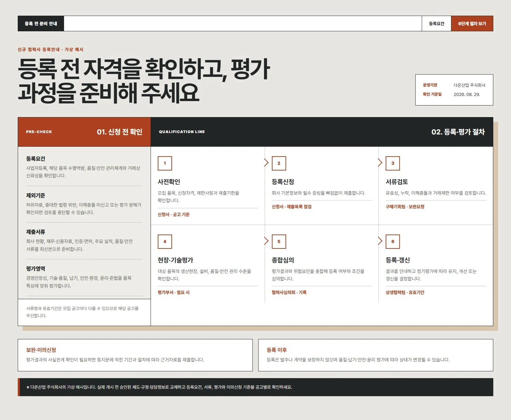Viewport: 511px width, 420px height.
Task: Click the arrow chevron before step 2
Action: coord(266,163)
